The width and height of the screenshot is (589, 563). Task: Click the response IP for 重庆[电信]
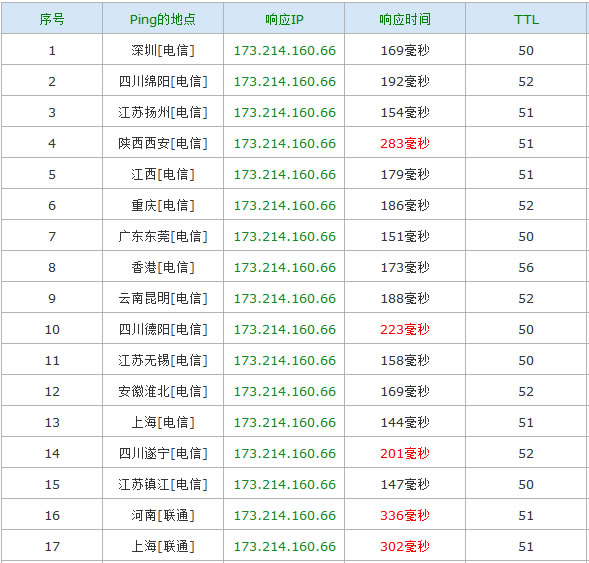pyautogui.click(x=285, y=205)
